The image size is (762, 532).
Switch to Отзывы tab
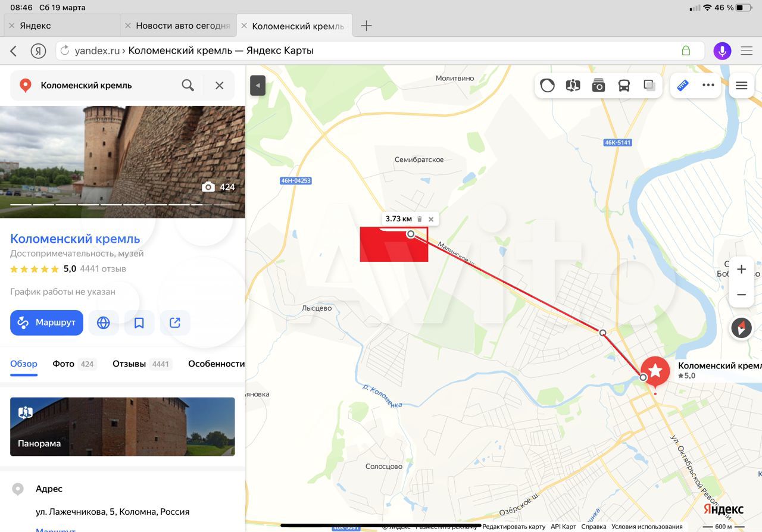[142, 364]
